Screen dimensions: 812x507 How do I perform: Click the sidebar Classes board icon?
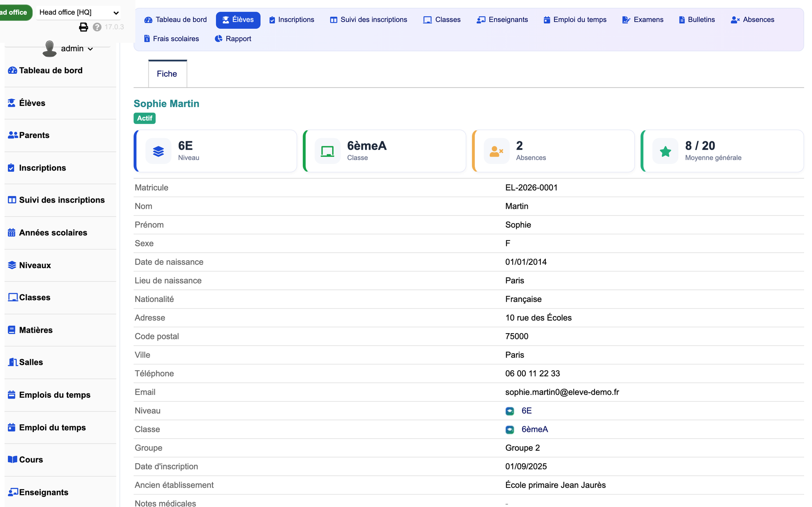coord(13,297)
